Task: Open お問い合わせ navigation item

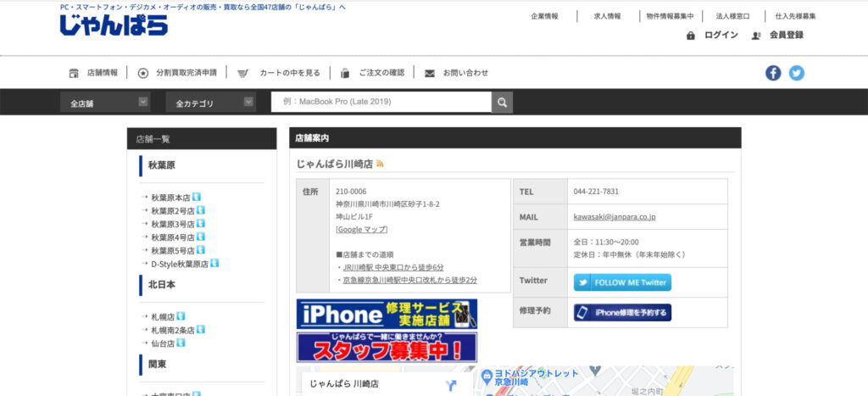Action: tap(465, 73)
